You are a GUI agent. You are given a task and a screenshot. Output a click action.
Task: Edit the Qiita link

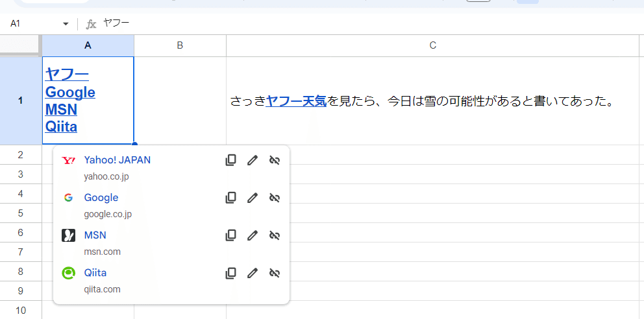[x=252, y=273]
